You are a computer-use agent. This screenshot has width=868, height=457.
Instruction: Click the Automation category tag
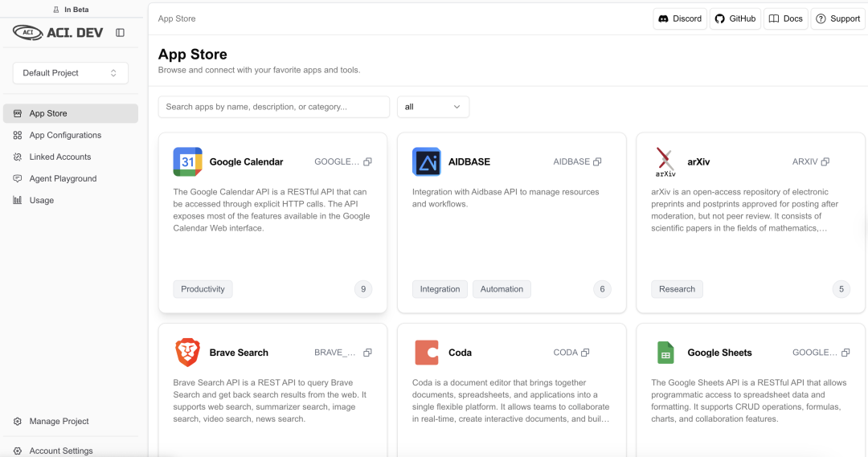(x=502, y=289)
